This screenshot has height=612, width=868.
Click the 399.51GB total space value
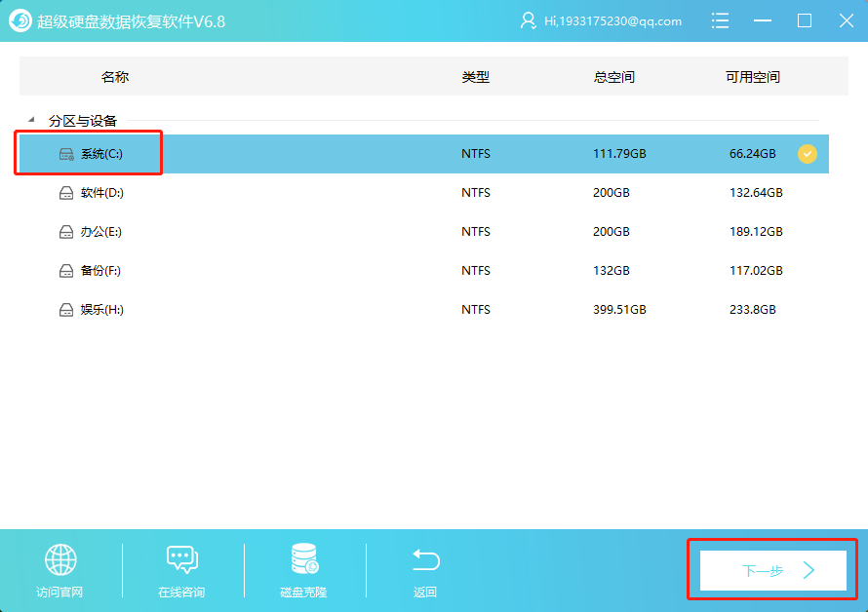point(619,309)
